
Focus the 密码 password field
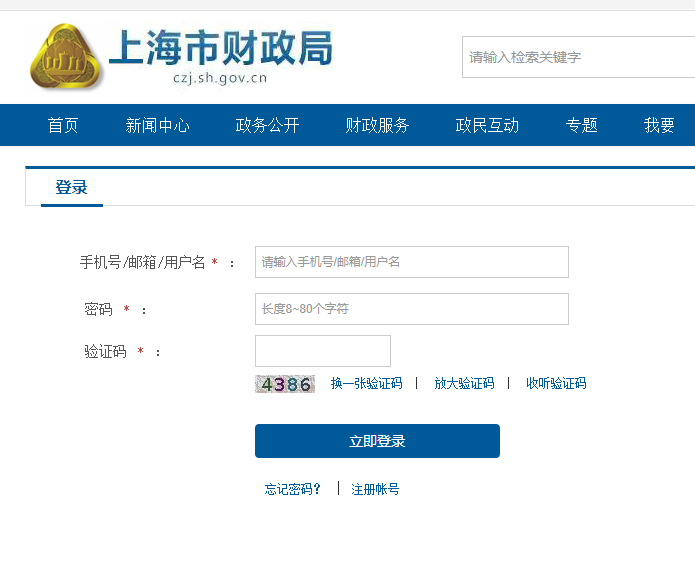click(x=411, y=309)
